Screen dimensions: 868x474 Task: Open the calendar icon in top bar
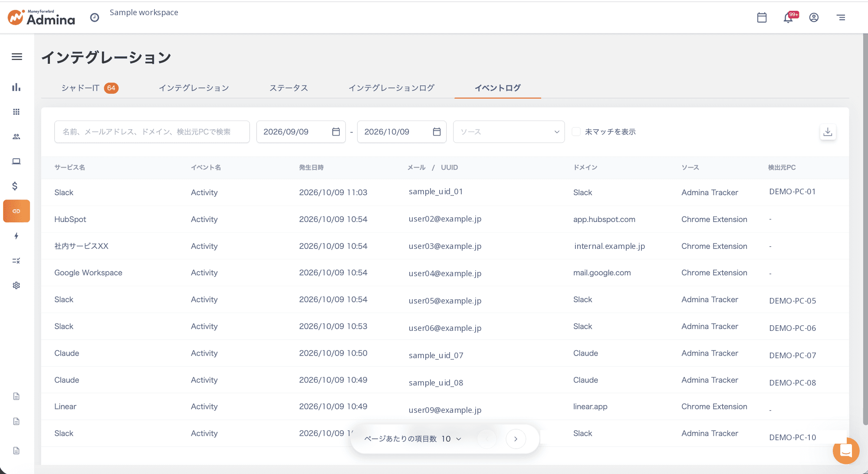click(x=762, y=17)
